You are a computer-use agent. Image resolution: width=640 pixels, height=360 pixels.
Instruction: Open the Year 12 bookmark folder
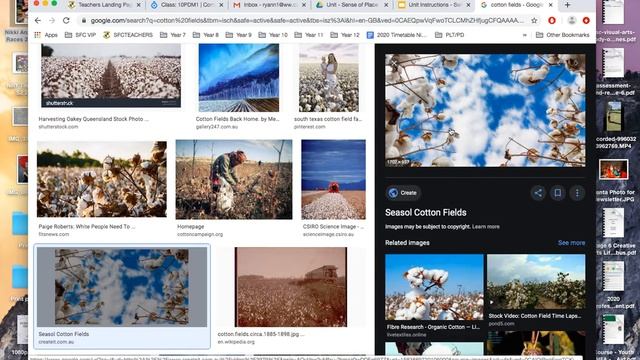345,35
